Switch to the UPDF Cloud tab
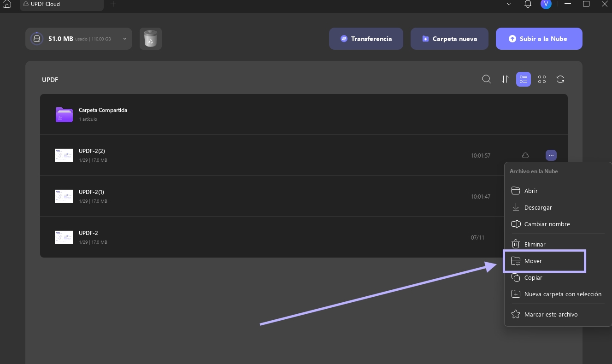Viewport: 612px width, 364px height. pyautogui.click(x=62, y=4)
